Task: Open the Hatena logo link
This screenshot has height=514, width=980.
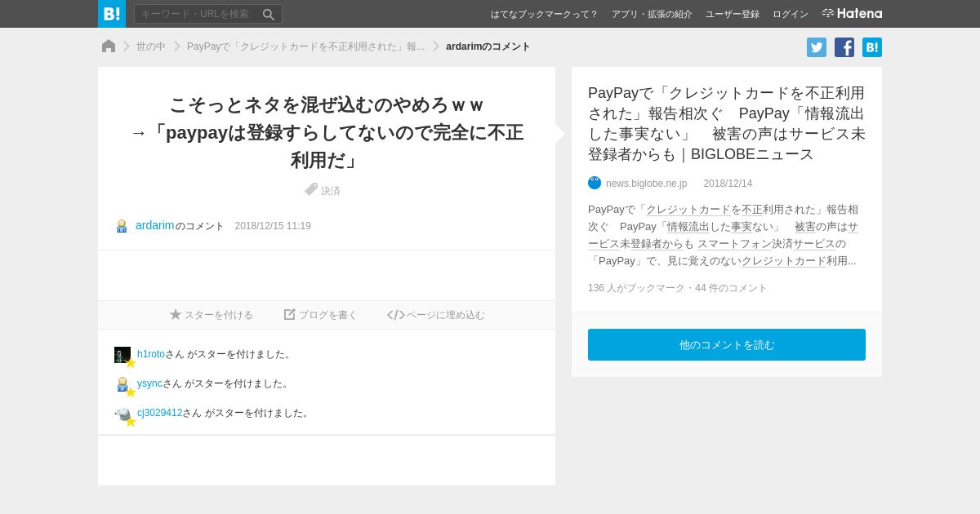Action: click(852, 13)
